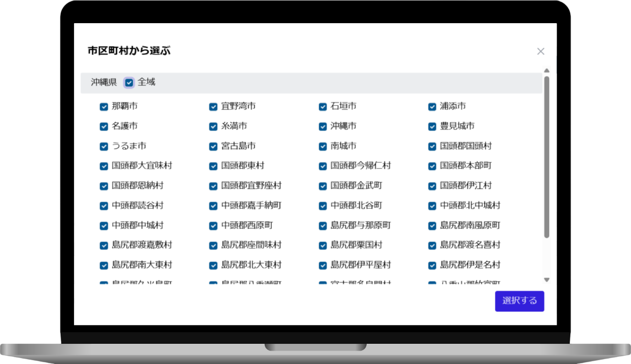The width and height of the screenshot is (631, 364).
Task: Click the 選択する button
Action: click(x=519, y=301)
